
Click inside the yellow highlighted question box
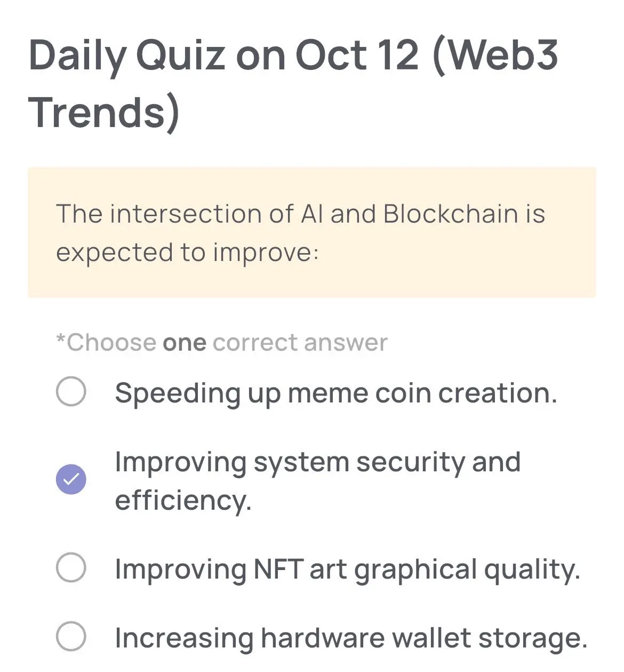coord(311,231)
